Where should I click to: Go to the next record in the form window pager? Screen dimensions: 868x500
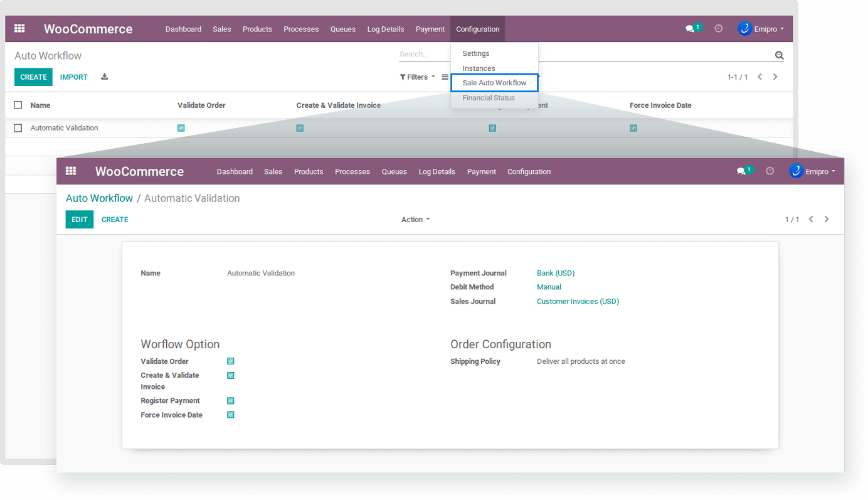tap(827, 220)
